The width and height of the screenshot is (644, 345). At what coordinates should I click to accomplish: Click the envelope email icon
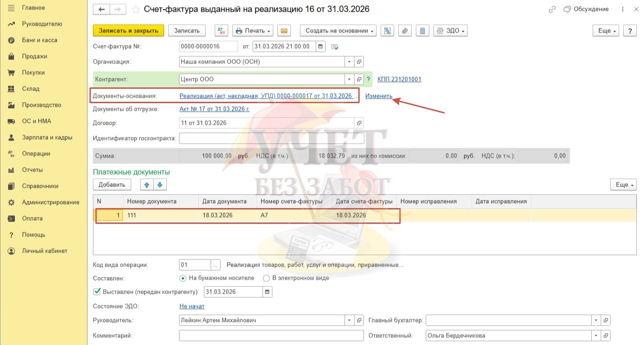tap(284, 31)
